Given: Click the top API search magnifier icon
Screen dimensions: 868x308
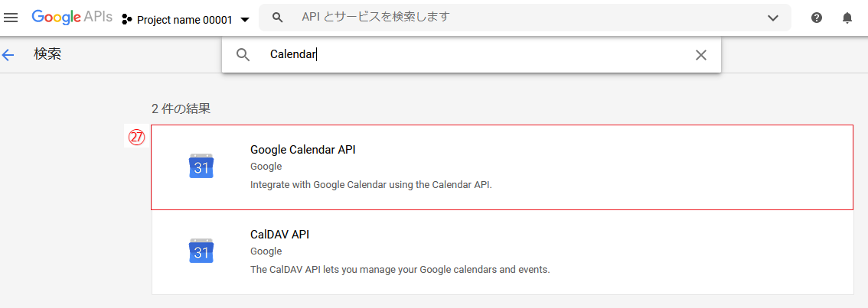Looking at the screenshot, I should point(278,17).
